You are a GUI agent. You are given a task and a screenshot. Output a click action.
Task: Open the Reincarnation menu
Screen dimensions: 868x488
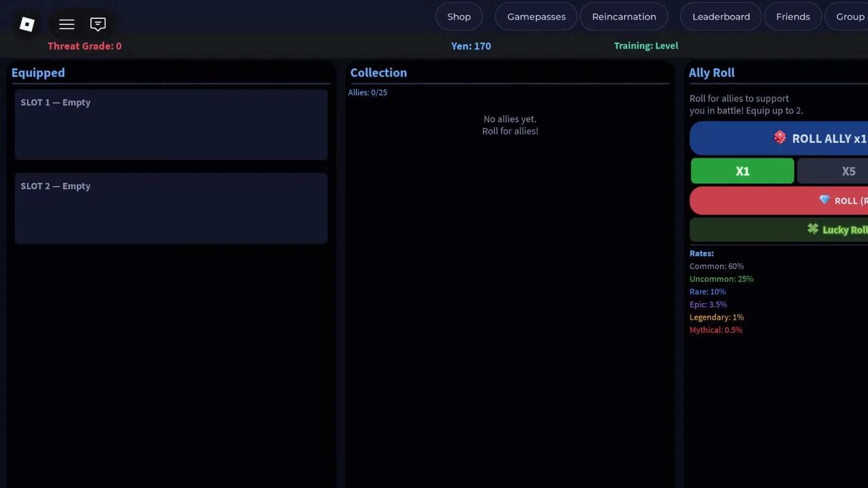click(624, 16)
